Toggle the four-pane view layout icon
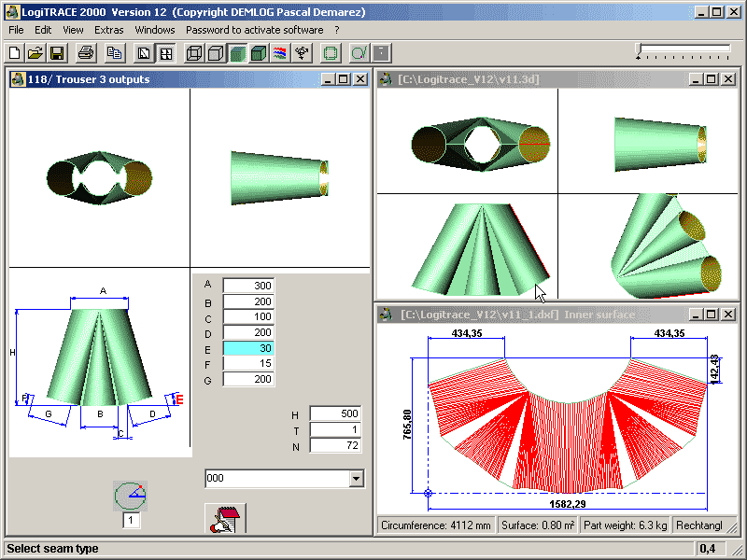This screenshot has width=747, height=560. (166, 53)
